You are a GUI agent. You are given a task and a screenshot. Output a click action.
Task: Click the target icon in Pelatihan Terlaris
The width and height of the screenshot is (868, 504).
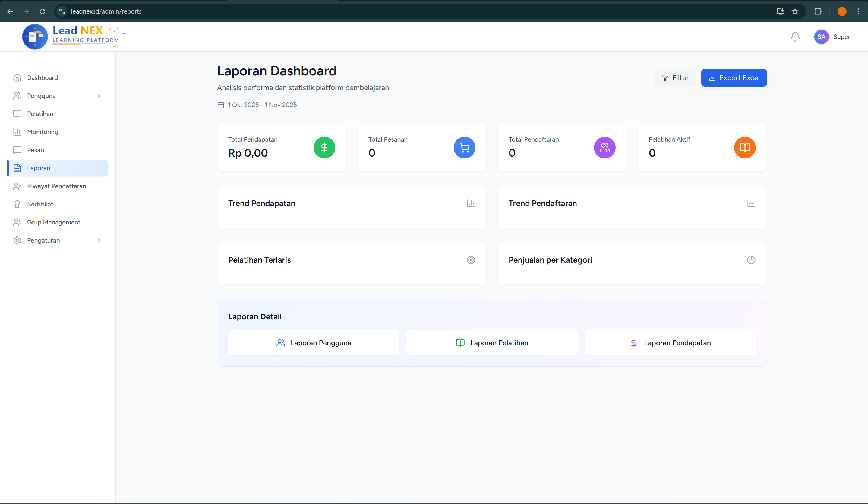[471, 260]
